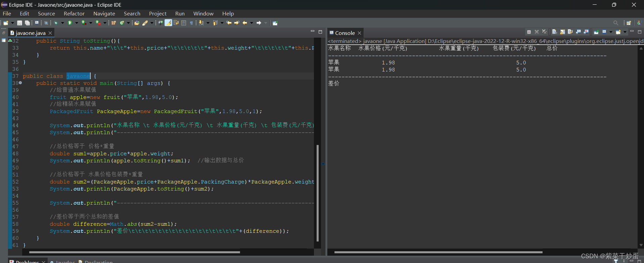Screen dimensions: 644x263
Task: Open the New wizard dropdown arrow
Action: tap(13, 23)
